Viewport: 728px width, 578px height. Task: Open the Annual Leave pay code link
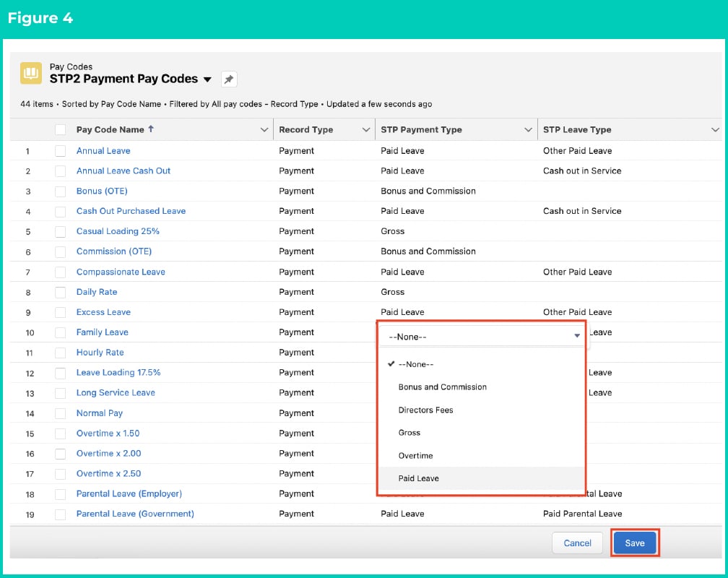pos(103,150)
